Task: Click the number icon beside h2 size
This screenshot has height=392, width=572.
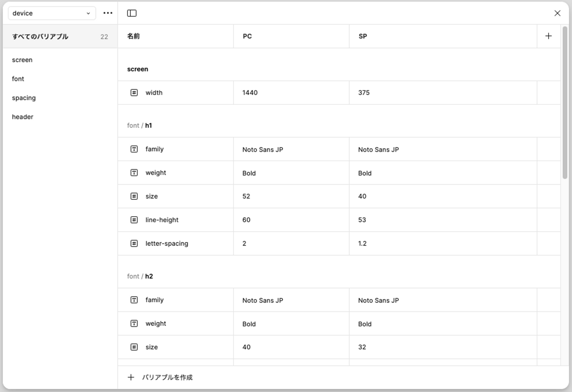Action: (134, 347)
